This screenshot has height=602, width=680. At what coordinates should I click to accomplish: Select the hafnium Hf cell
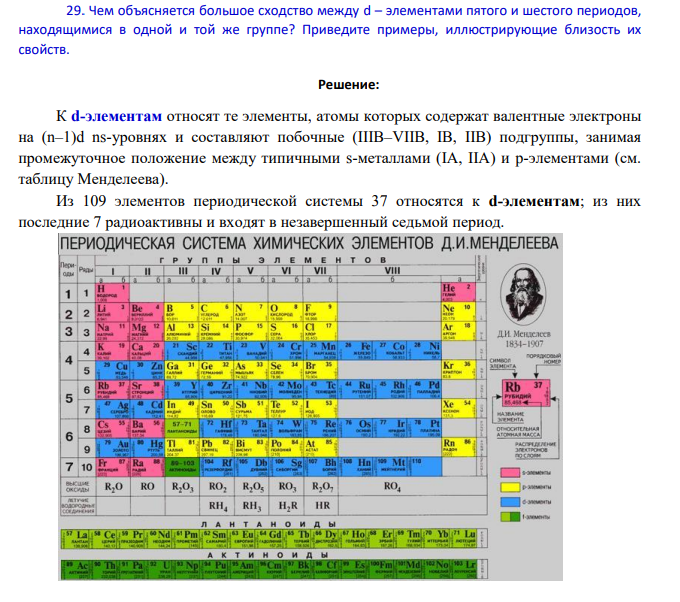216,428
